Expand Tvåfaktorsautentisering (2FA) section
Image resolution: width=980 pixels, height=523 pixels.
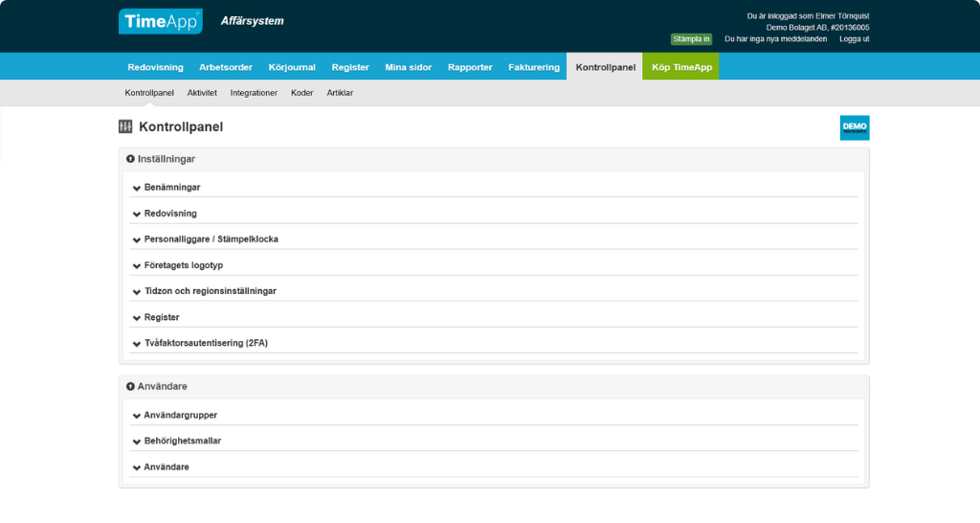point(206,343)
